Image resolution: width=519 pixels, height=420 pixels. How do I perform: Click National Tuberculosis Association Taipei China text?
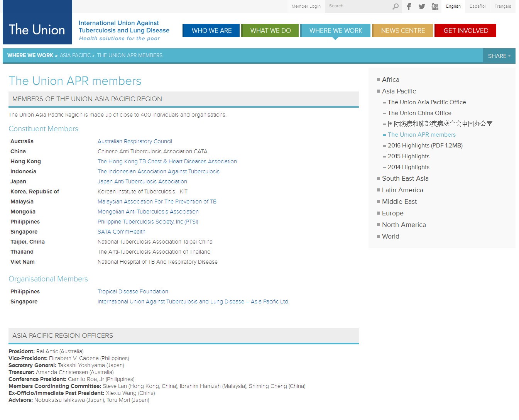pyautogui.click(x=155, y=242)
